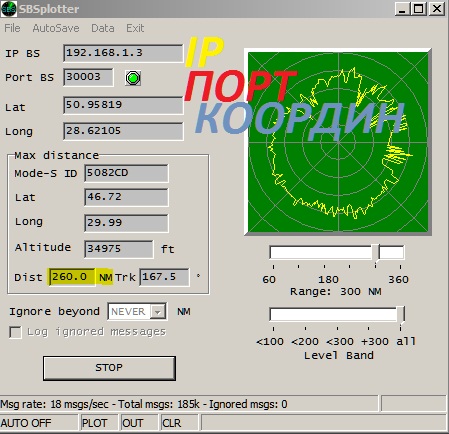Enable Log ignored messages checkbox
This screenshot has height=434, width=449.
click(16, 332)
